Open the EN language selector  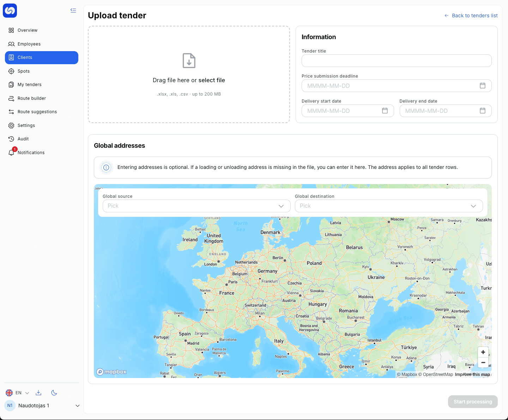pos(18,393)
